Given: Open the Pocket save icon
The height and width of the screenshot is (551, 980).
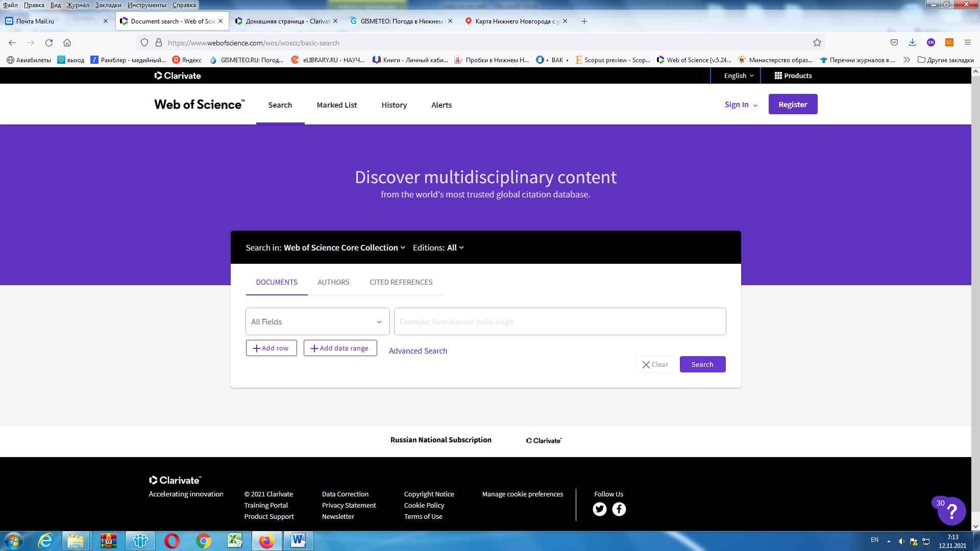Looking at the screenshot, I should [894, 42].
